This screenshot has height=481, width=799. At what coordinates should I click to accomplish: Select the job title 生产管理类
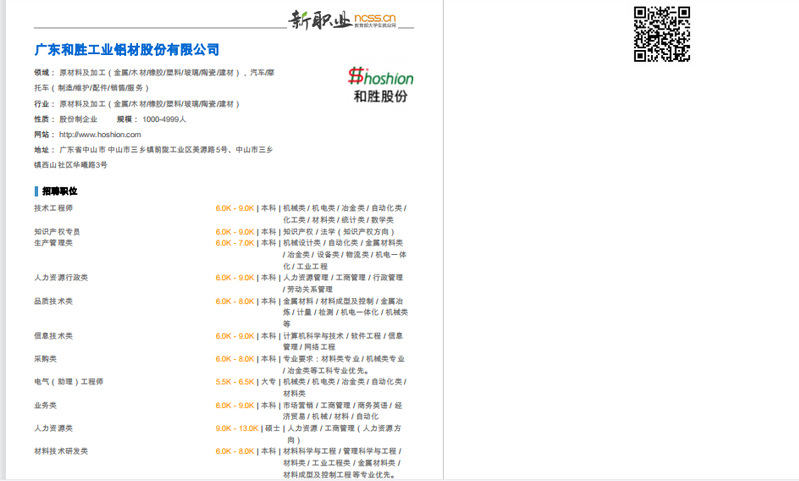point(54,243)
